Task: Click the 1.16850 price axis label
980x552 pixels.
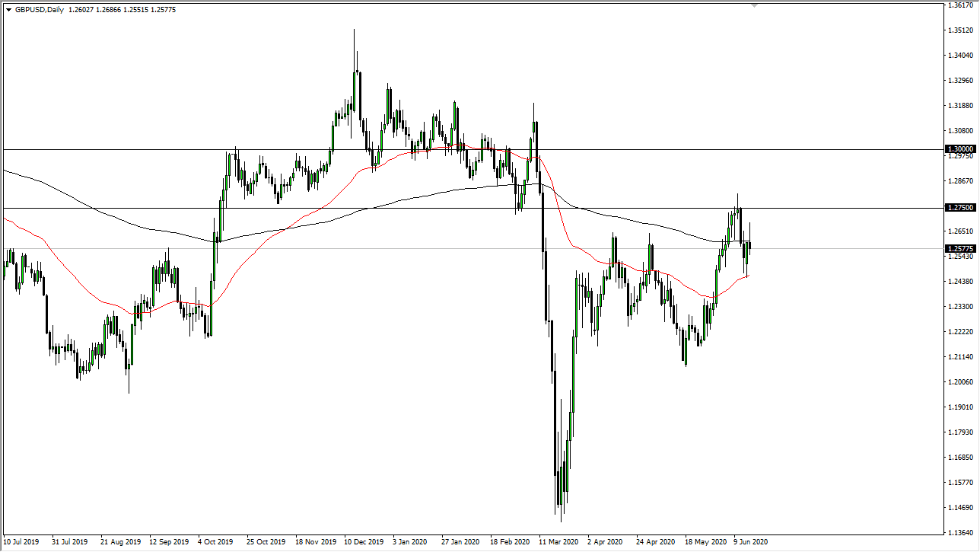Action: tap(960, 458)
